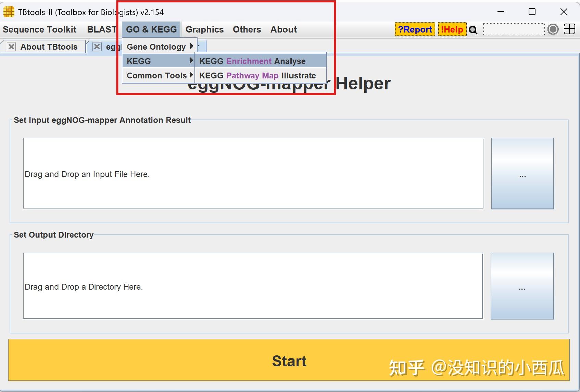
Task: Click the magnifier search icon
Action: 473,30
